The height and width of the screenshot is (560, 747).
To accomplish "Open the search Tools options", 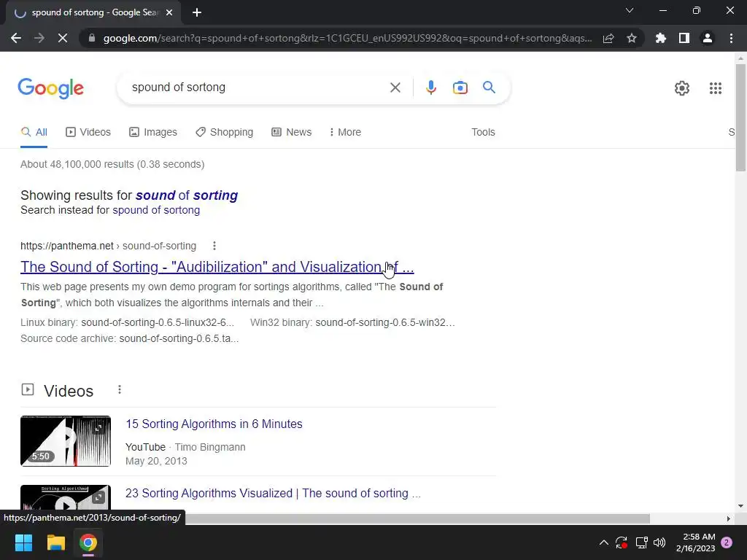I will tap(483, 132).
